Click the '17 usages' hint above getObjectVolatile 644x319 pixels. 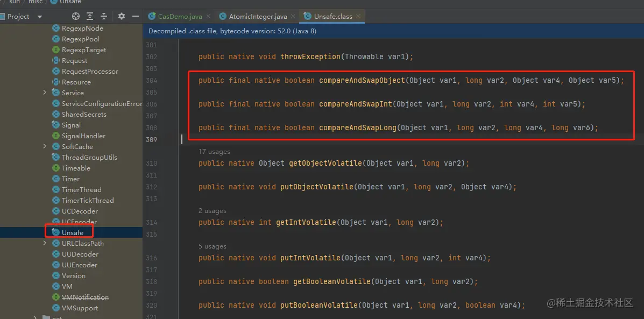214,152
